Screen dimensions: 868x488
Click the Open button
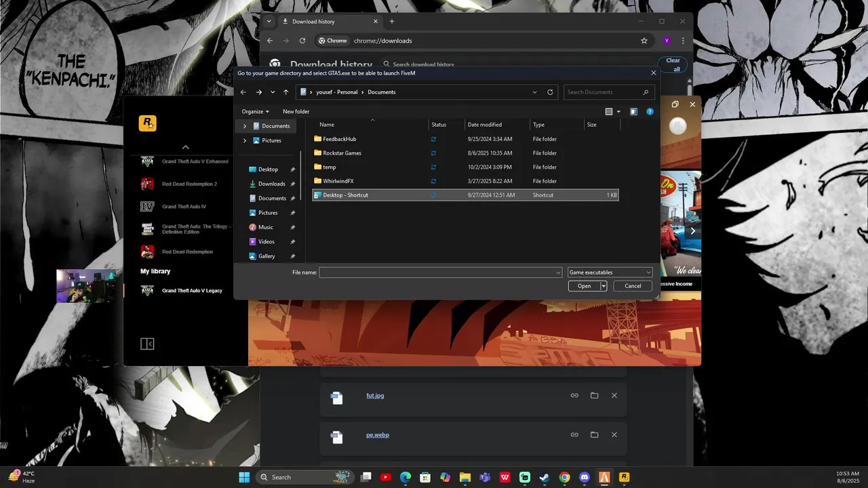[584, 286]
